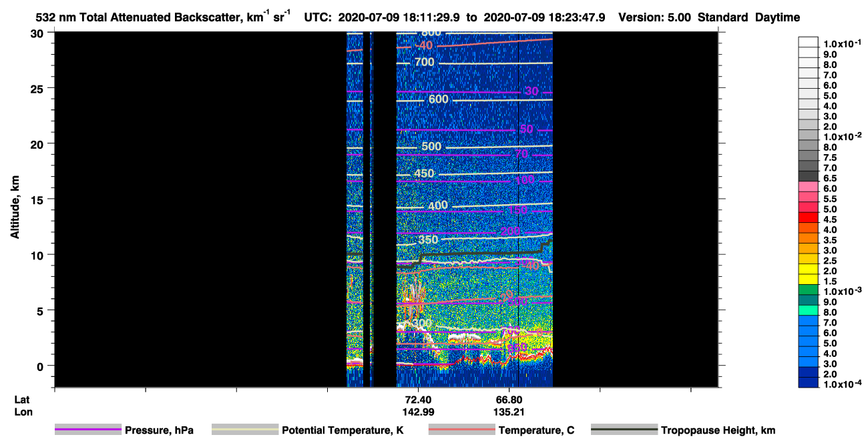The image size is (868, 445).
Task: Click the 'Tropopause Height, km' legend label
Action: point(718,430)
